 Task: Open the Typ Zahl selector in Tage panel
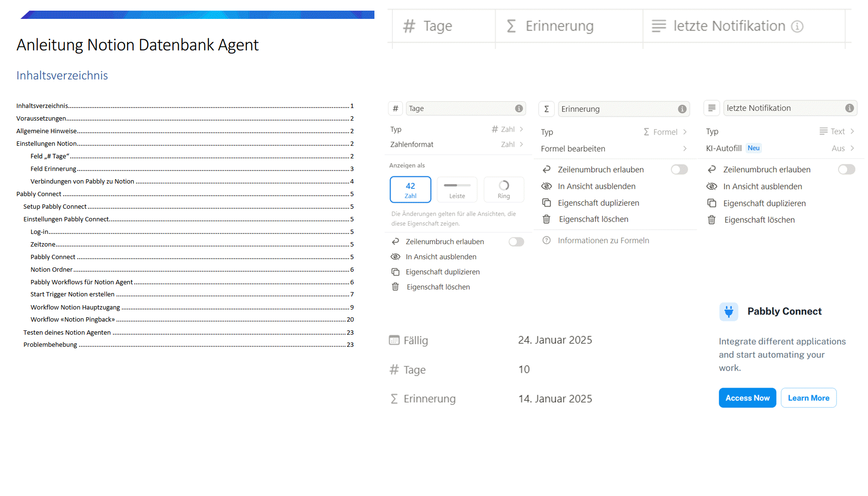[457, 129]
